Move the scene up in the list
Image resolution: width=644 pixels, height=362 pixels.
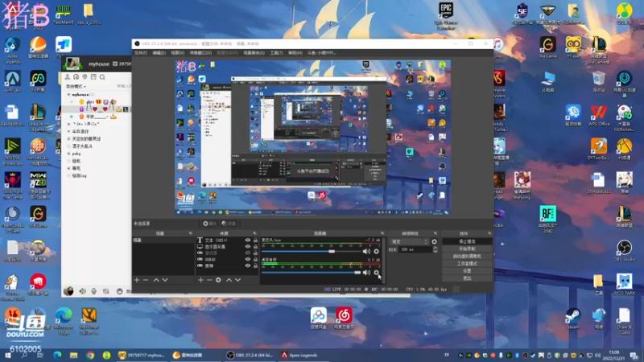(x=156, y=280)
